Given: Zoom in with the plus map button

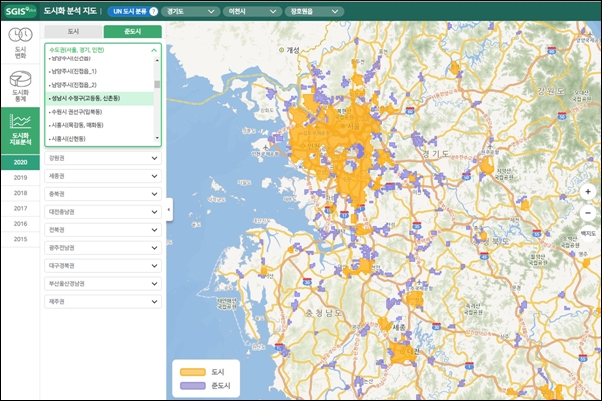Looking at the screenshot, I should (588, 192).
